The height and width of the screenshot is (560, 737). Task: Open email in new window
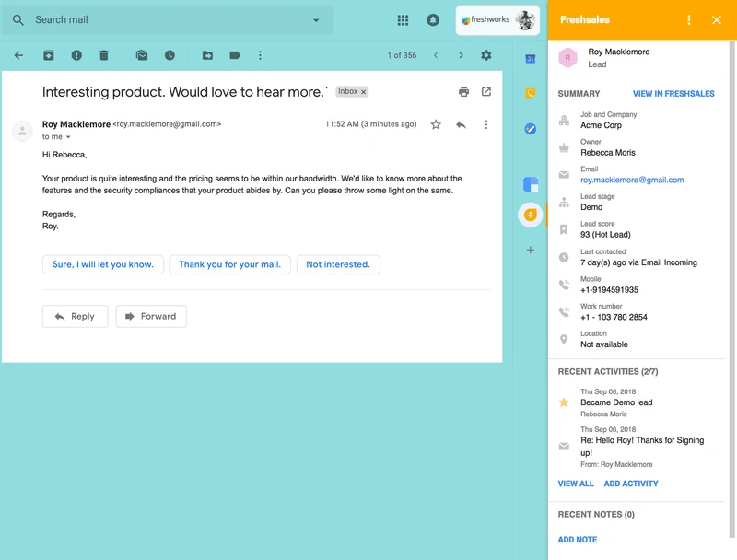(x=486, y=91)
